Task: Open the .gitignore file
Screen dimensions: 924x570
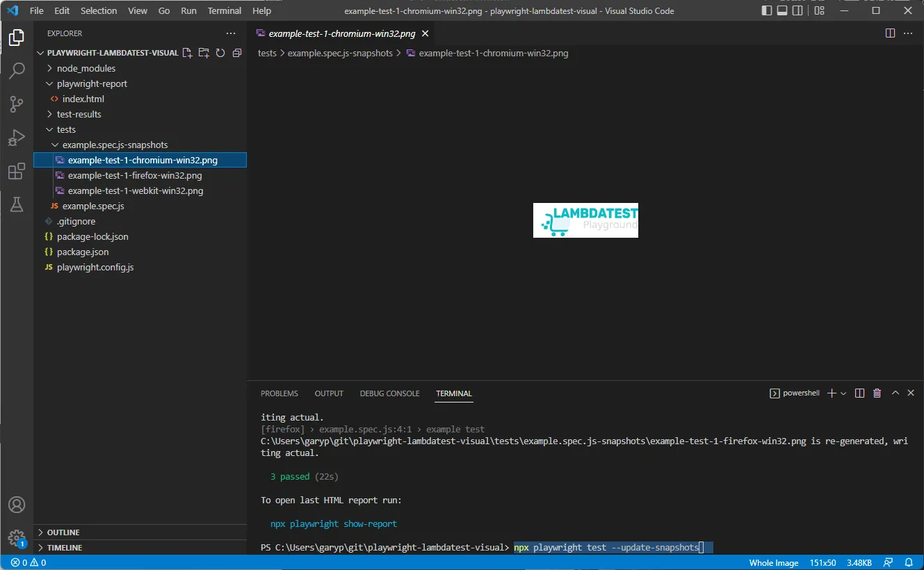Action: point(76,221)
